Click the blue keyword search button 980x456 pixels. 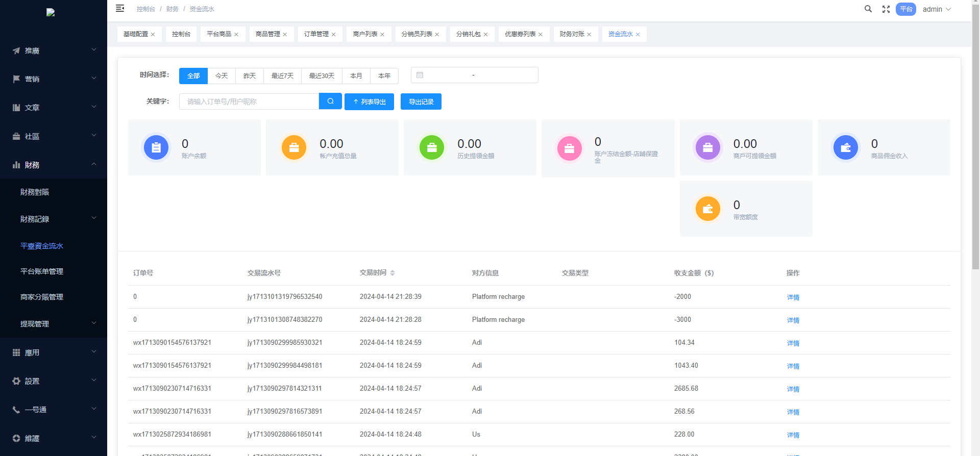coord(330,102)
